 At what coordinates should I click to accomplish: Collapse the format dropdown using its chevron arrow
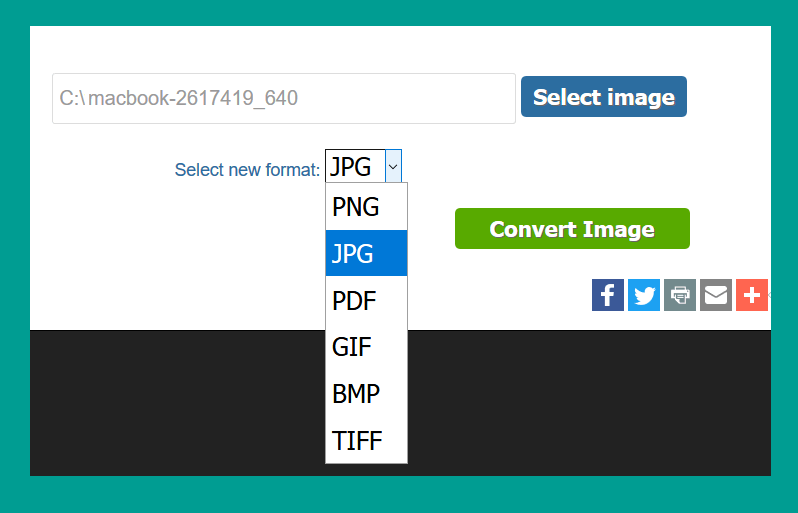click(393, 166)
